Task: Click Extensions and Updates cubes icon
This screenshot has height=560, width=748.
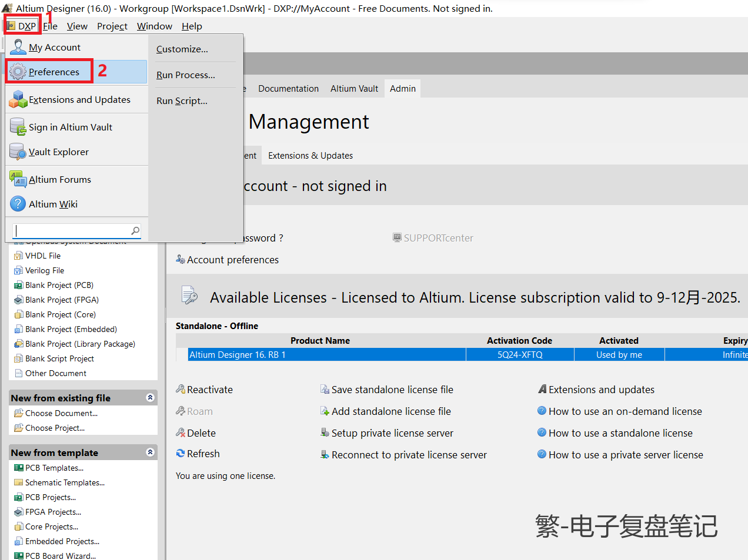Action: point(18,99)
